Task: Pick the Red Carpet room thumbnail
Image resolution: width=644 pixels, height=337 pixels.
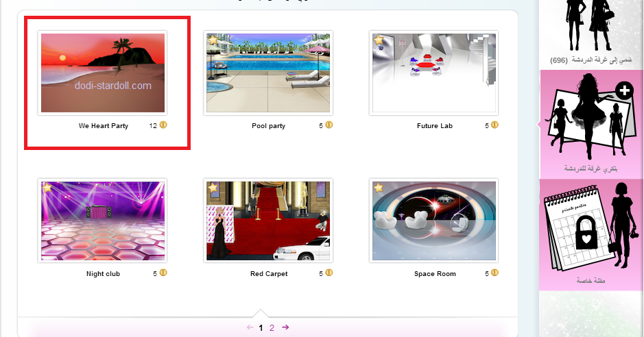Action: tap(268, 221)
